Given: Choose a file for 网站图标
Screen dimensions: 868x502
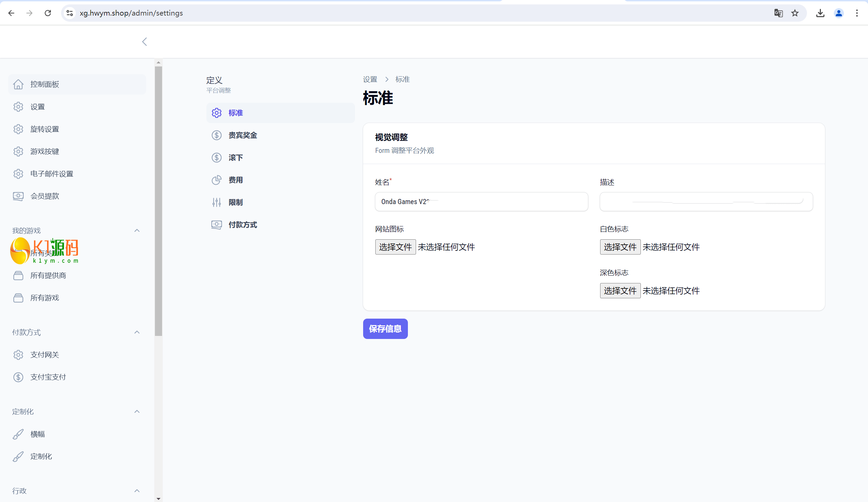Looking at the screenshot, I should coord(395,247).
